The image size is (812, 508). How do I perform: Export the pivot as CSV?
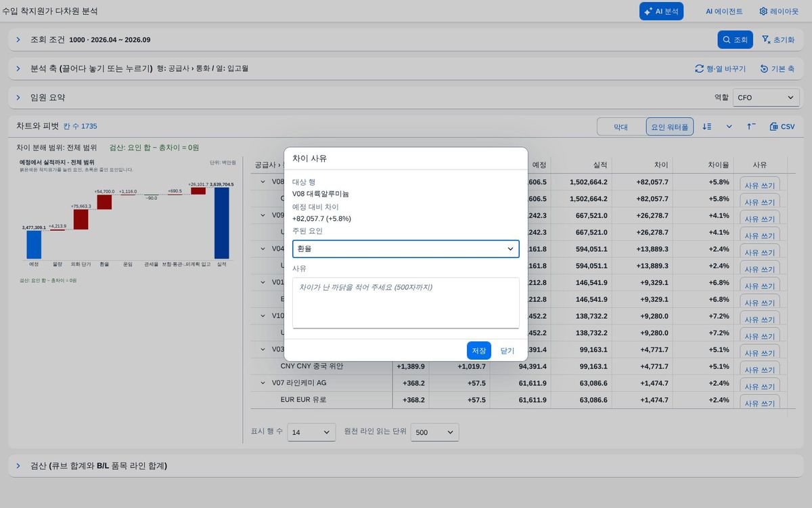point(782,127)
